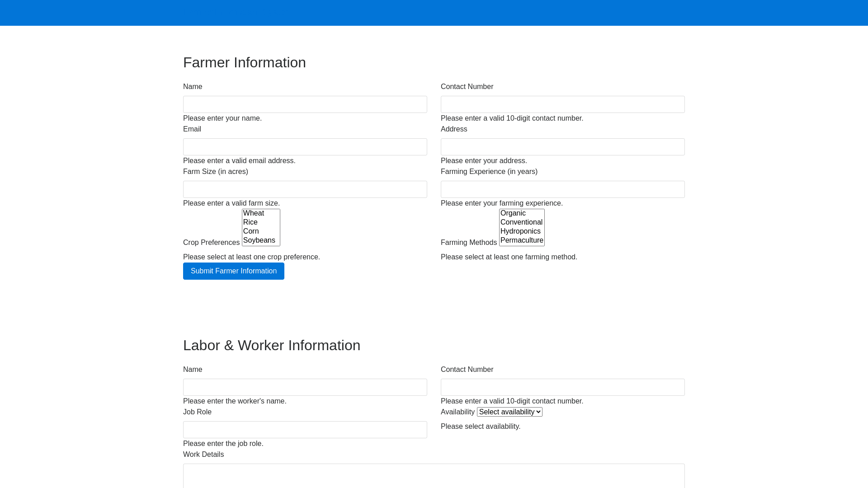Click the farmer Address input field
This screenshot has width=868, height=488.
[562, 147]
